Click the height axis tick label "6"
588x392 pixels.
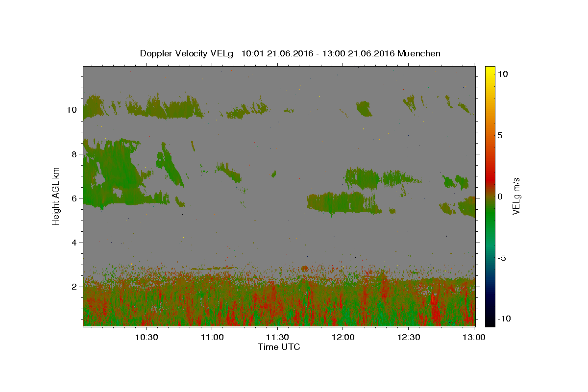point(74,198)
